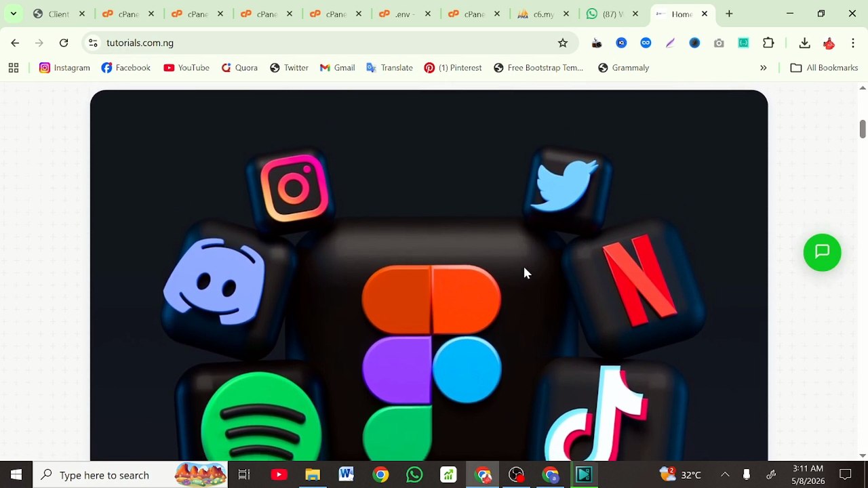Launch the gray camera screenshot extension
Screen dimensions: 868x488
719,43
